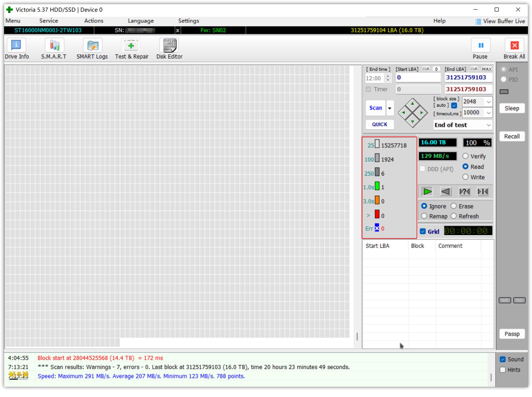Viewport: 532px width, 397px height.
Task: Click the reverse scan direction button
Action: point(446,191)
